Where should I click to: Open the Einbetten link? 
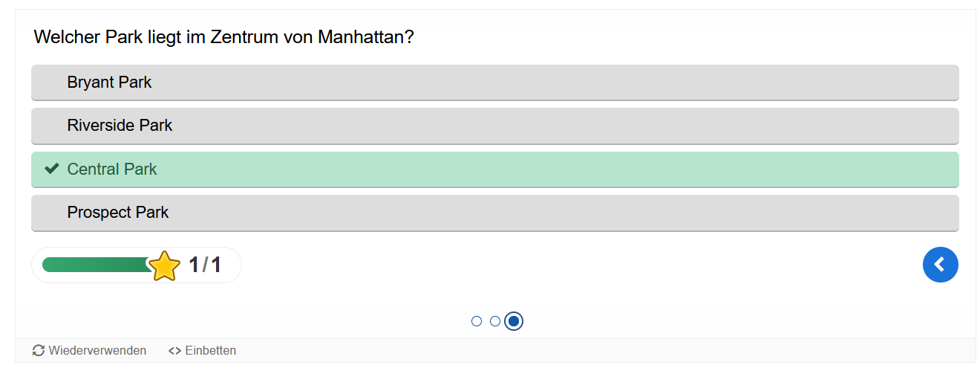point(210,351)
